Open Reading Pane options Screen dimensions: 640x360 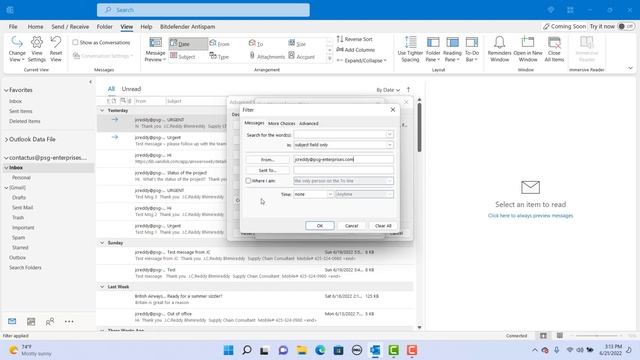pyautogui.click(x=452, y=49)
